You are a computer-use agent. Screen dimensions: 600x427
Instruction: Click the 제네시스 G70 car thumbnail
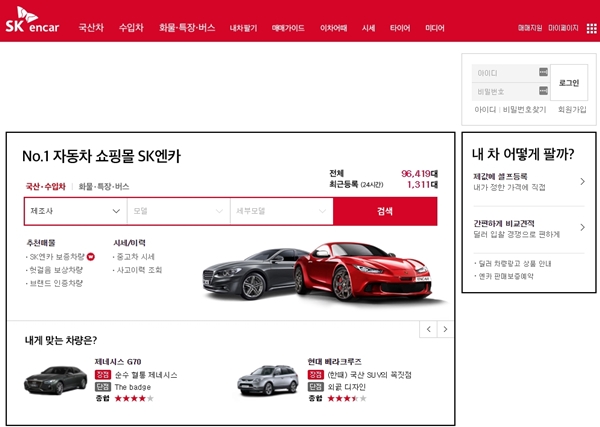coord(55,380)
